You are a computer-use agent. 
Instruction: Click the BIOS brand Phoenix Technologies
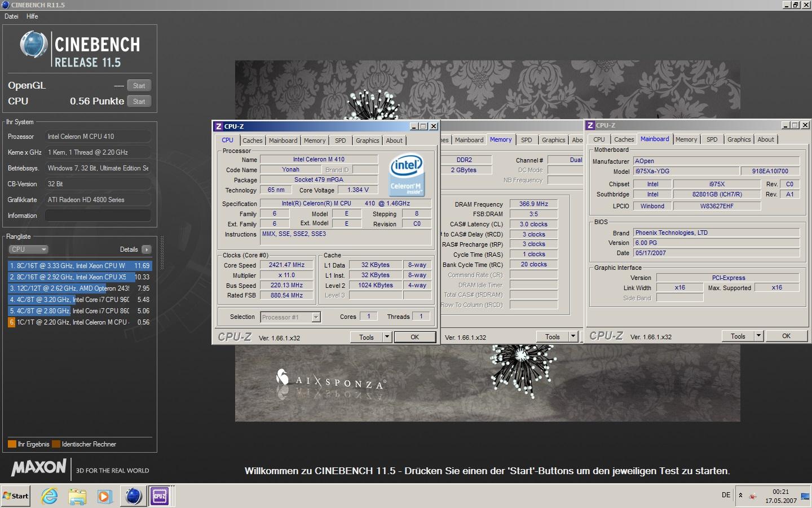tap(716, 233)
